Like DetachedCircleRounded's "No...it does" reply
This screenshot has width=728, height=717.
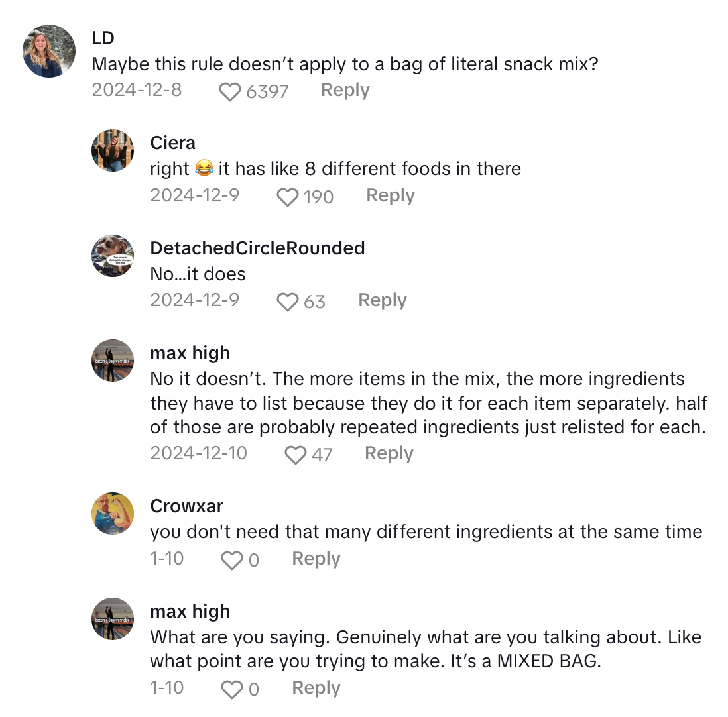tap(287, 302)
